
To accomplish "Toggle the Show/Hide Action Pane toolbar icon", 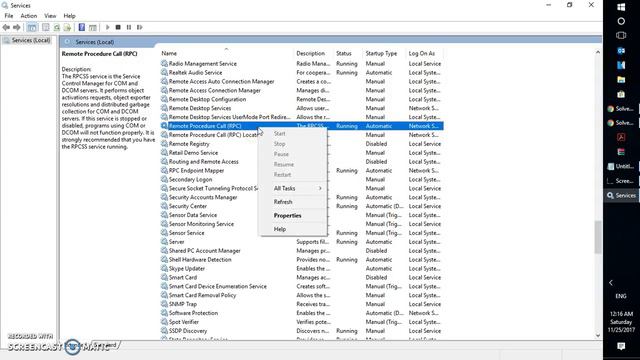I will click(x=93, y=27).
